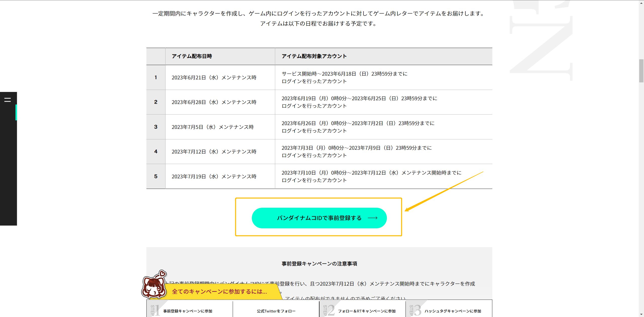Expand the 全てのキャンペーンに参加するには banner
644x317 pixels.
[x=219, y=292]
